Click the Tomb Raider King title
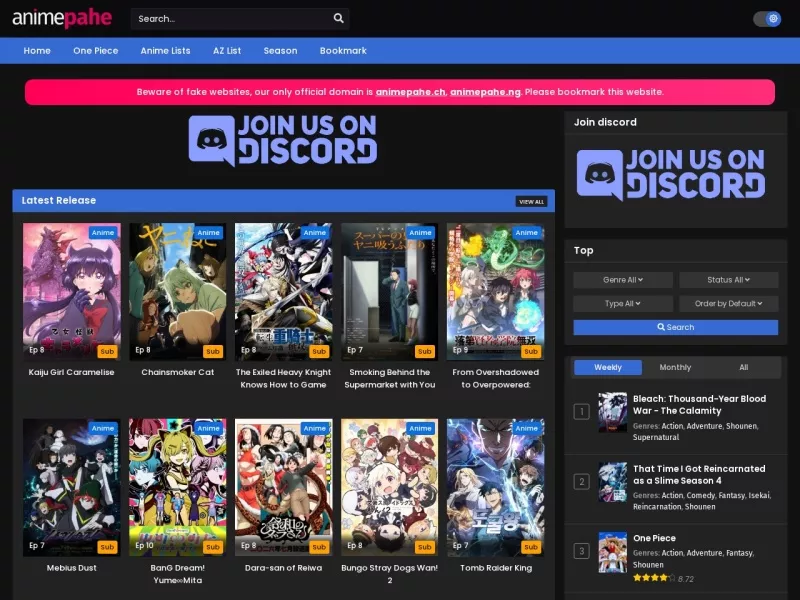 [496, 568]
